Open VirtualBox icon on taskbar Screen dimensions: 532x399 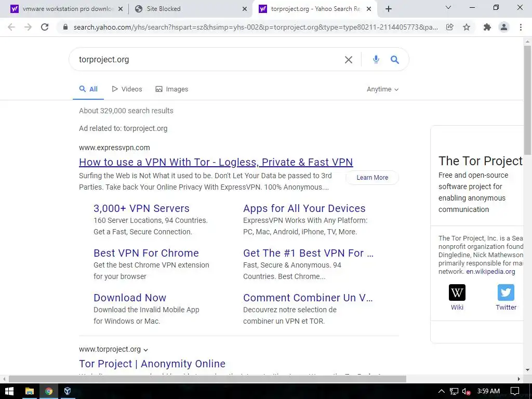coord(68,391)
